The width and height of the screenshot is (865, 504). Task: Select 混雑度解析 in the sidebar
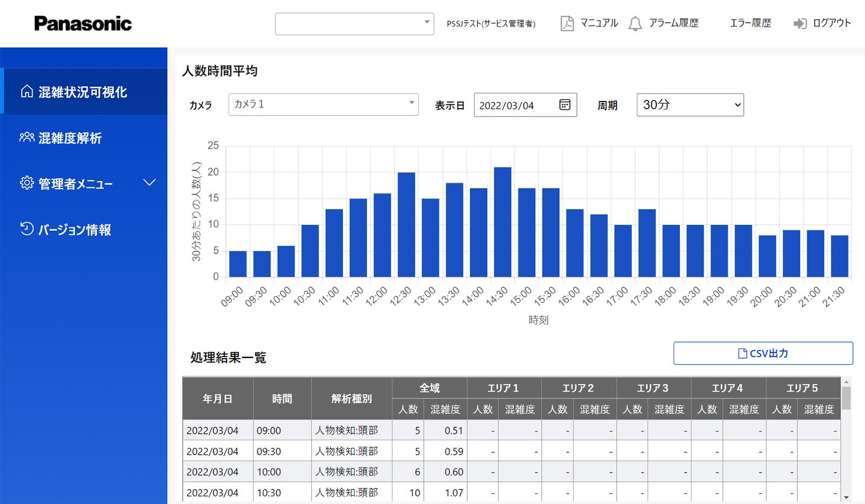pyautogui.click(x=70, y=138)
